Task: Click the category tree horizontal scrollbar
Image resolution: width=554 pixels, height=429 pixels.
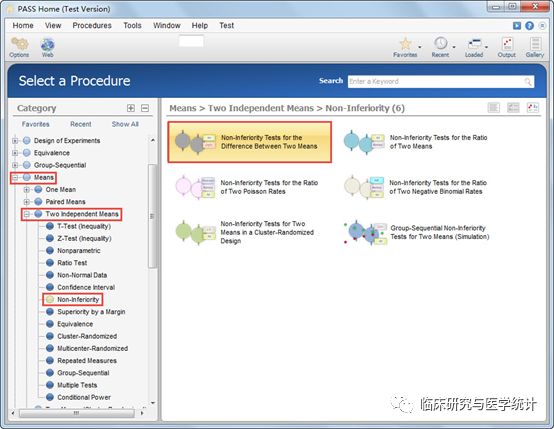Action: pos(77,413)
